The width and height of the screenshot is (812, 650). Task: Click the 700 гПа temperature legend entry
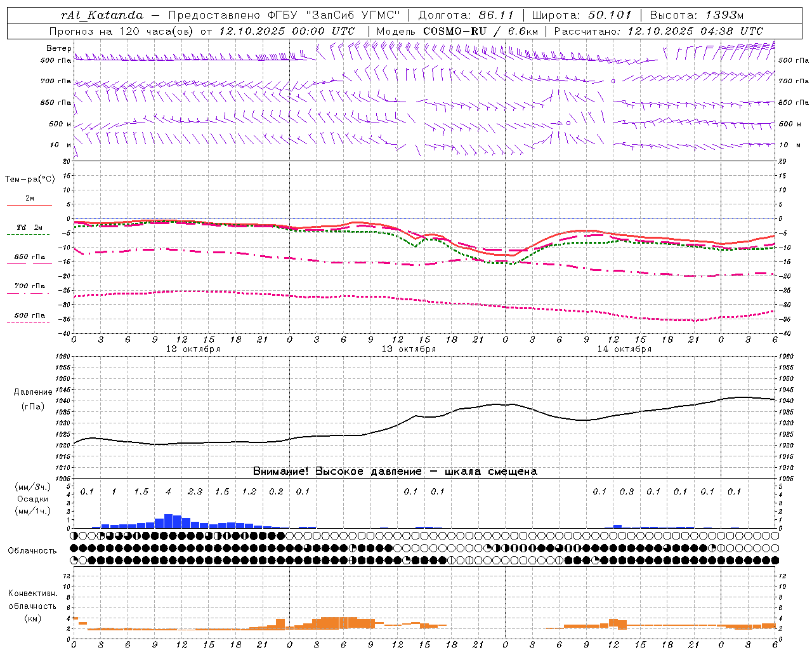(30, 286)
